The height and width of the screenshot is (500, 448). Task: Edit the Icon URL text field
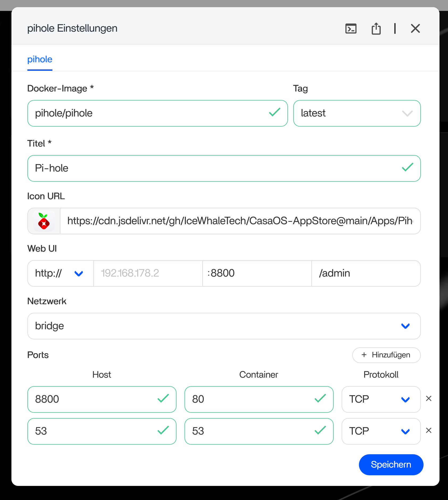click(240, 221)
